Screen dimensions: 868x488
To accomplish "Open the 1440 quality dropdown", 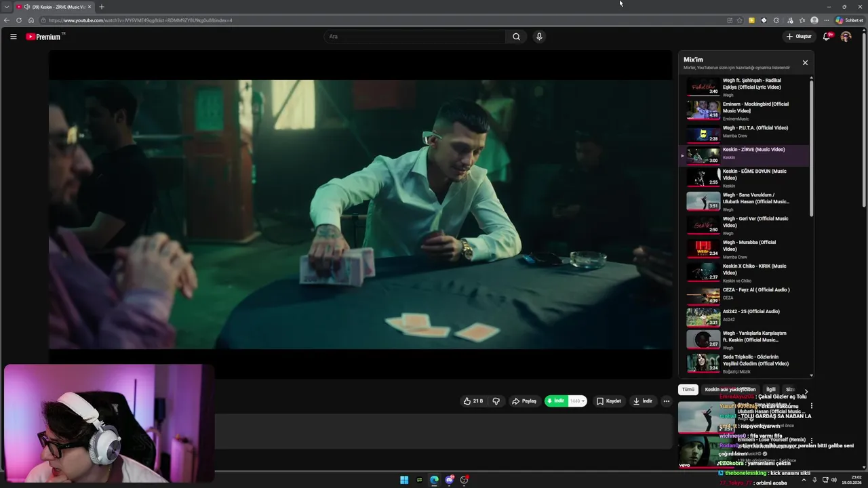I will [577, 401].
